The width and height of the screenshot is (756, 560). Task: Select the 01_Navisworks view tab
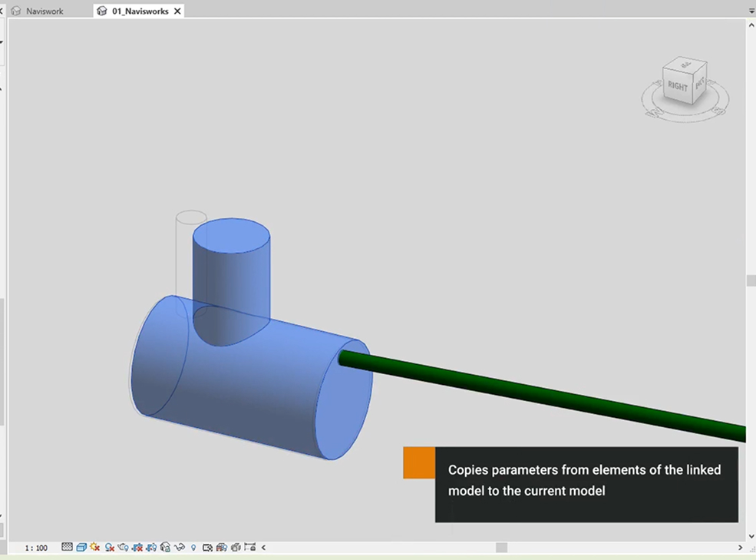140,12
